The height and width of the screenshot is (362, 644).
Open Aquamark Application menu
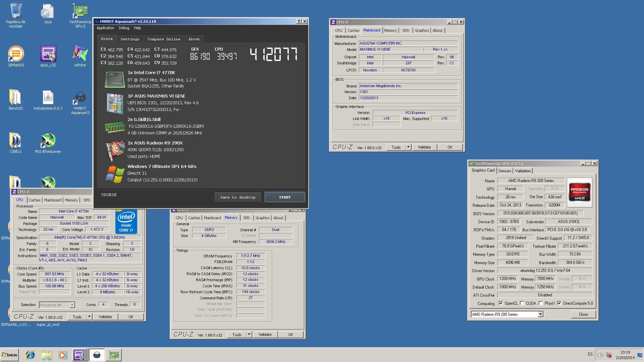[x=105, y=28]
